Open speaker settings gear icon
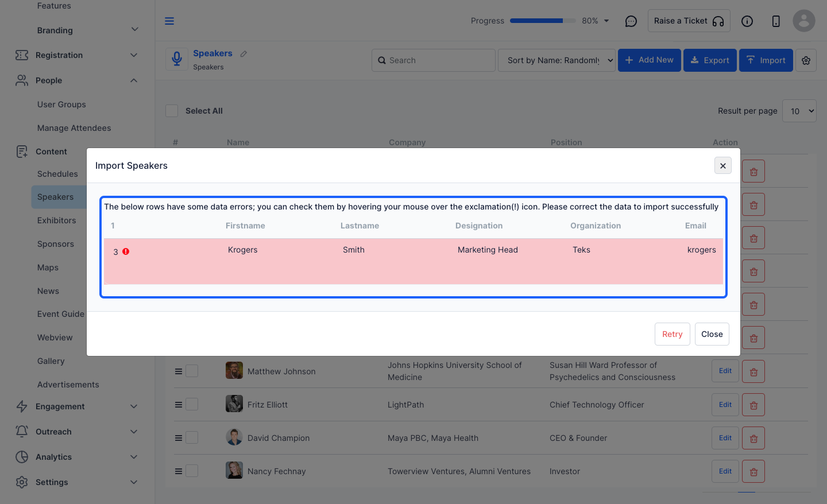The image size is (827, 504). pyautogui.click(x=806, y=60)
